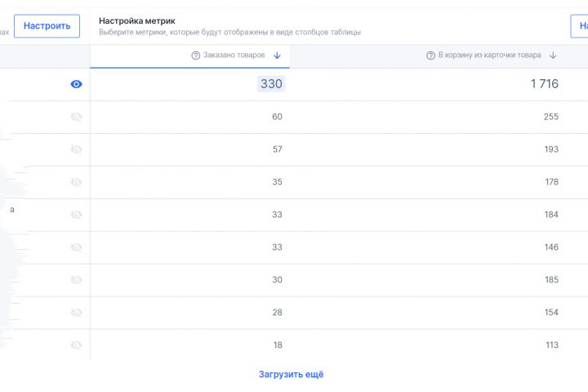This screenshot has height=392, width=588.
Task: Show the row with 18 ordered items
Action: [x=77, y=345]
